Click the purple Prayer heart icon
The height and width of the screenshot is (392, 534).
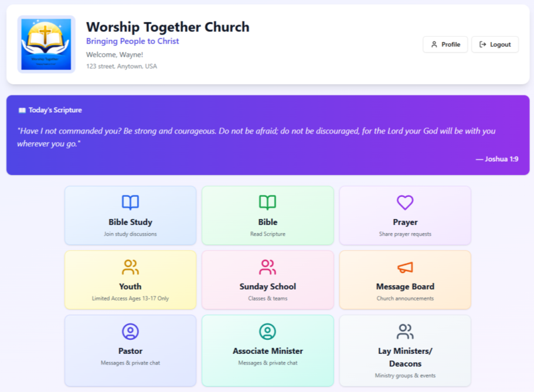(405, 203)
